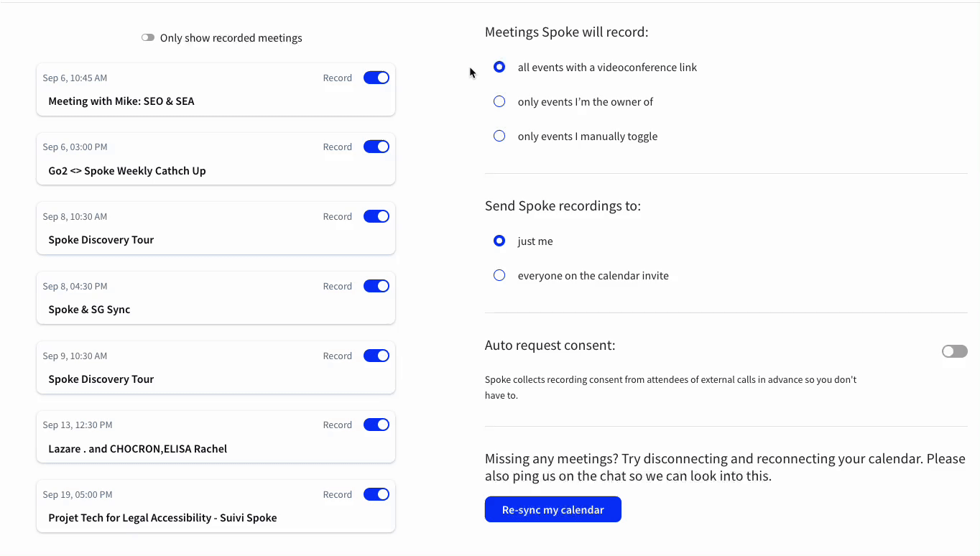Click the Re-sync my calendar button
The height and width of the screenshot is (556, 980).
click(x=553, y=509)
